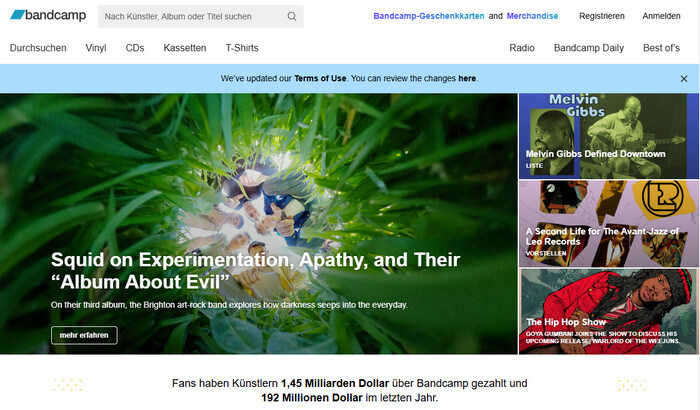Focus the artist, album or title search field

click(200, 17)
